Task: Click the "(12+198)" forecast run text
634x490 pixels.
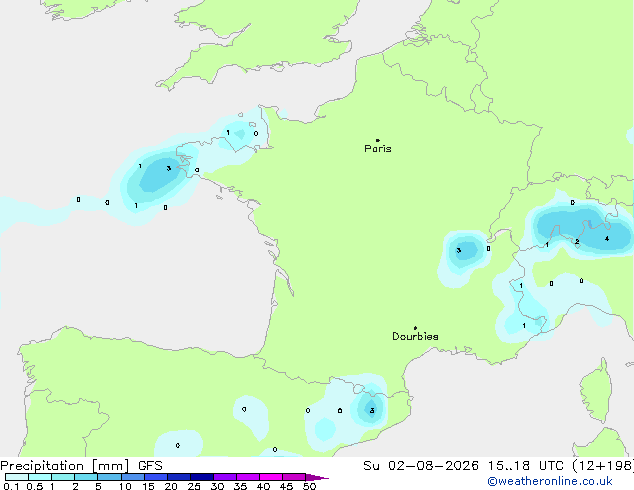Action: click(603, 466)
